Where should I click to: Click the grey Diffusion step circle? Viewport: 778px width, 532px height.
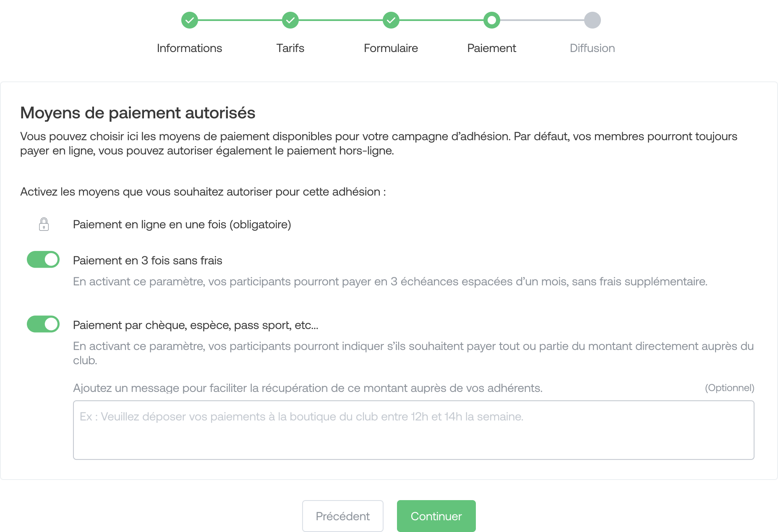point(593,20)
